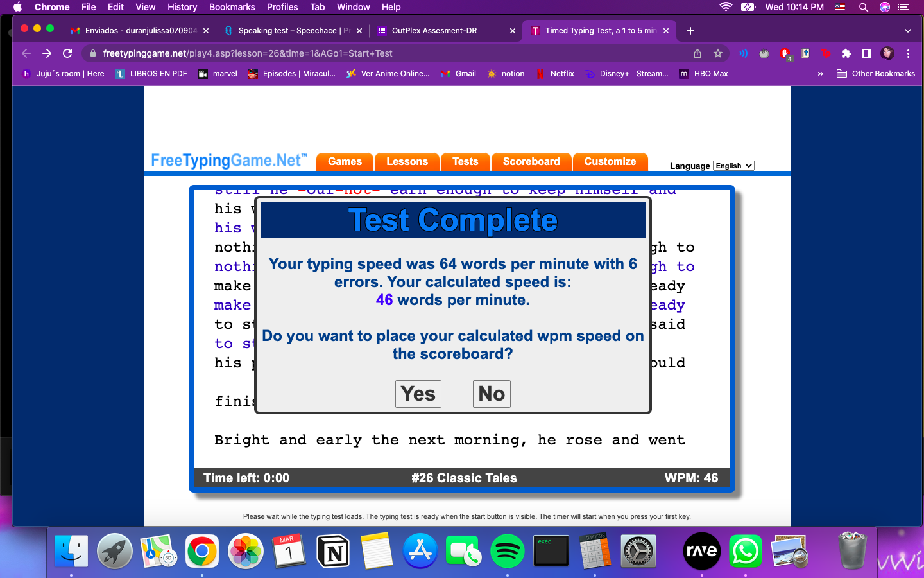Open the Extensions puzzle piece menu
Viewport: 924px width, 578px height.
click(x=846, y=53)
